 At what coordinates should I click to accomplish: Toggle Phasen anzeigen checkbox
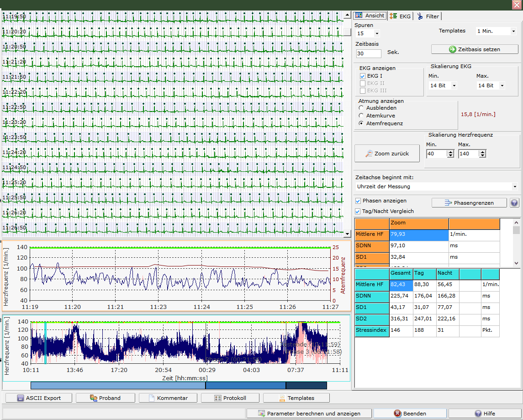(358, 201)
